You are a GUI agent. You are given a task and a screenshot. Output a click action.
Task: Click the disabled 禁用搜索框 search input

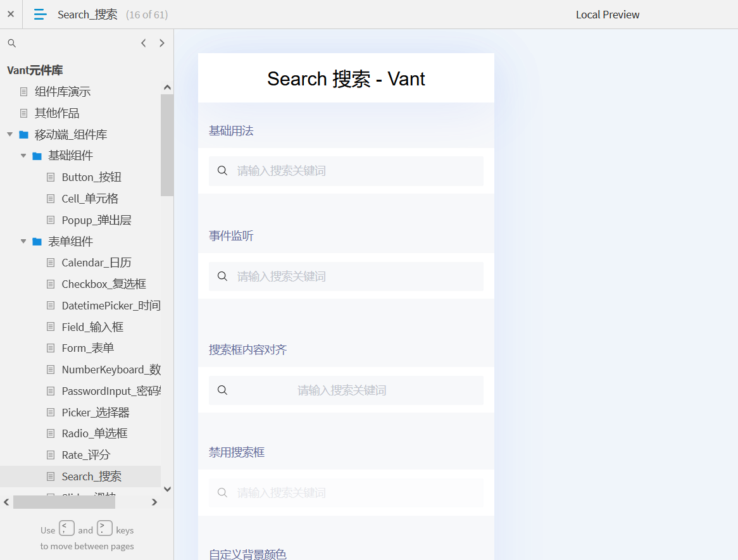(x=346, y=493)
